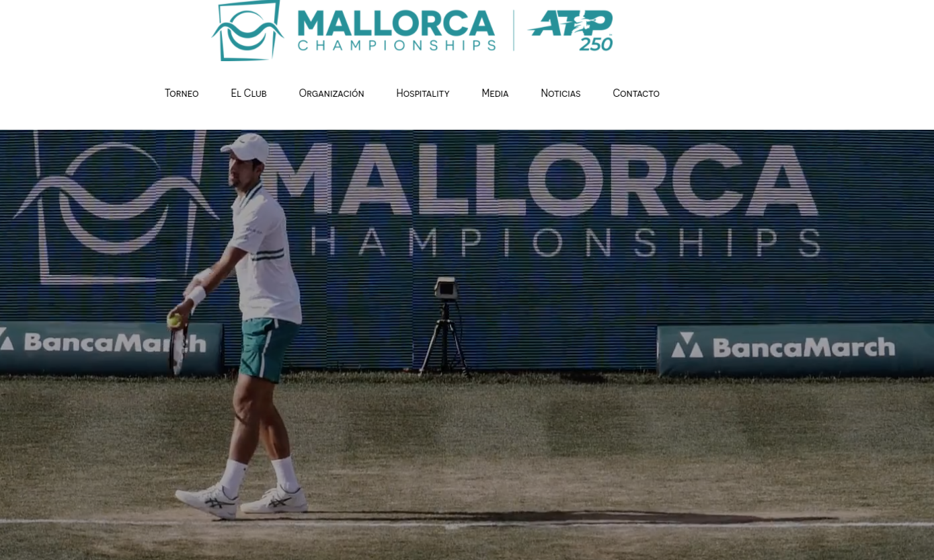Click the ATP 250 logo
This screenshot has height=560, width=934.
click(x=570, y=30)
